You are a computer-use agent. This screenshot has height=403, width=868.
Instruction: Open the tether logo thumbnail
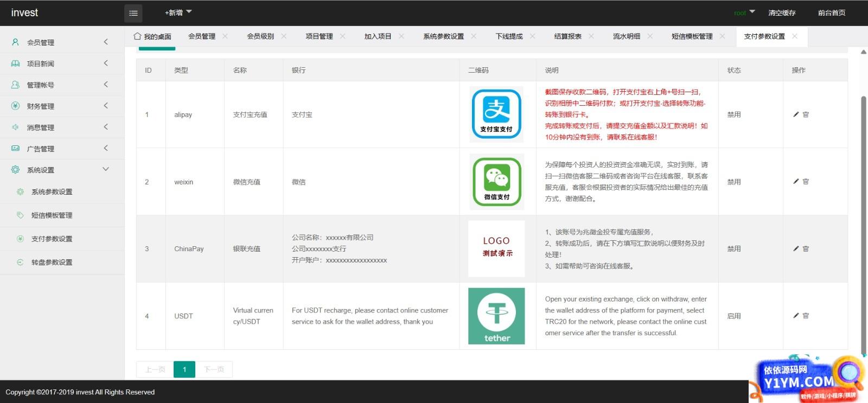click(x=496, y=316)
